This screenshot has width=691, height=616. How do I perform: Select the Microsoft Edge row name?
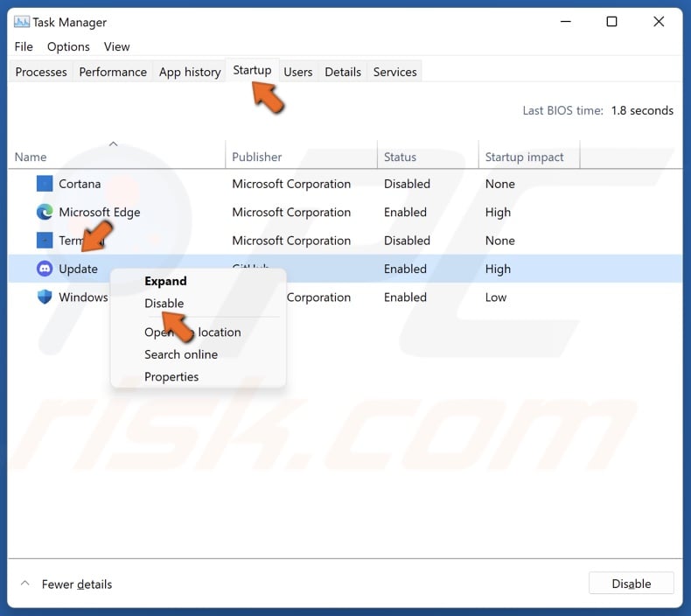(100, 212)
